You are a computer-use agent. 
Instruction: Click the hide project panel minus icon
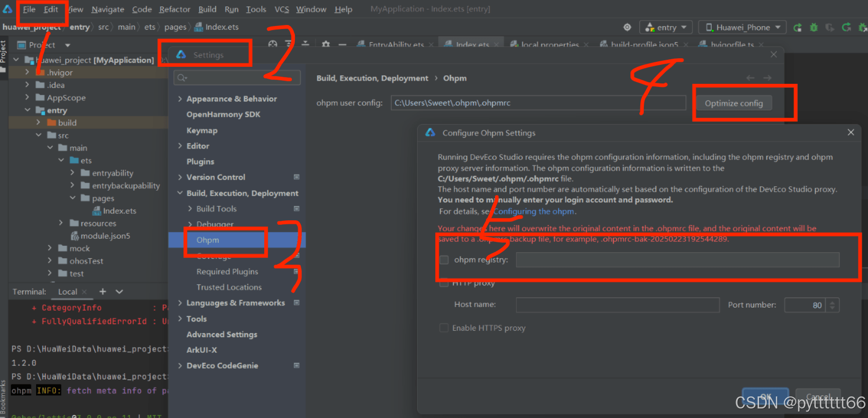point(342,45)
